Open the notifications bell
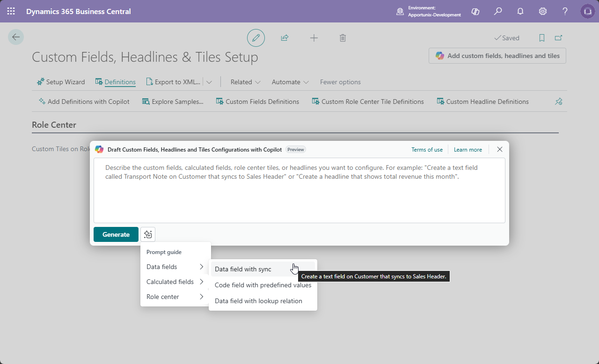 point(520,11)
